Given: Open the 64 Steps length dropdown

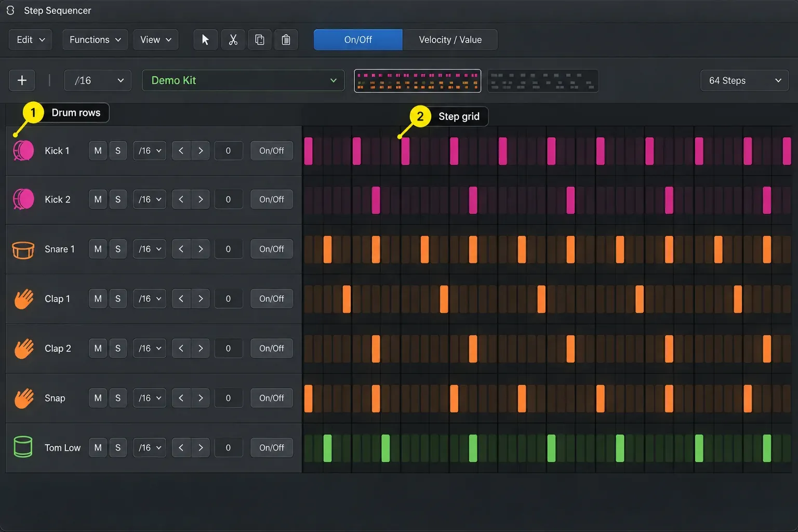Looking at the screenshot, I should pos(744,81).
